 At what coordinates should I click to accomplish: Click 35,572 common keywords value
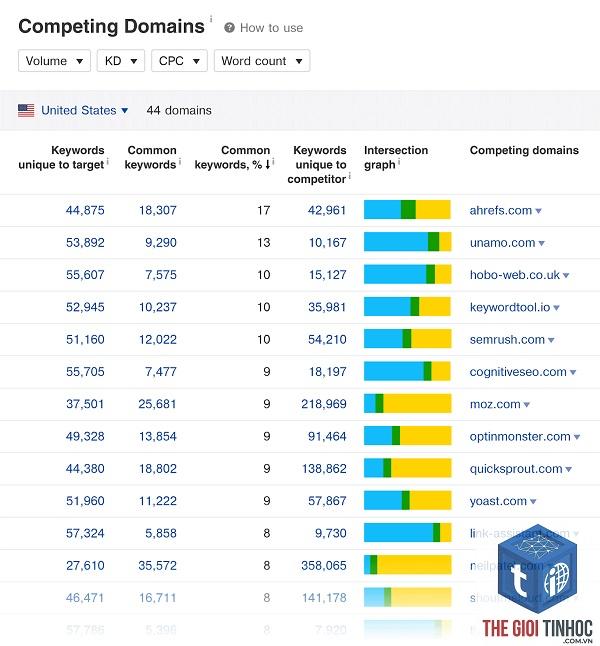click(x=157, y=566)
